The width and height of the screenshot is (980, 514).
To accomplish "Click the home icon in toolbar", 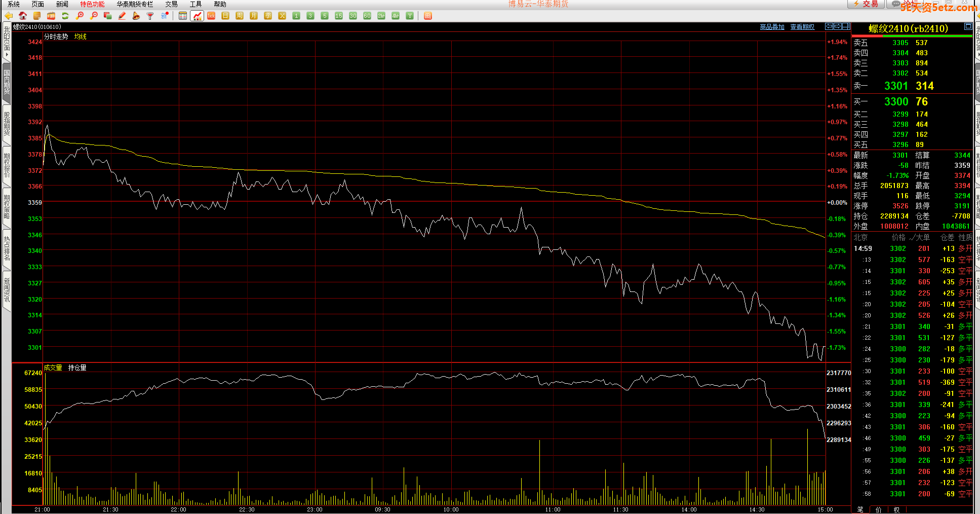I will tap(23, 16).
